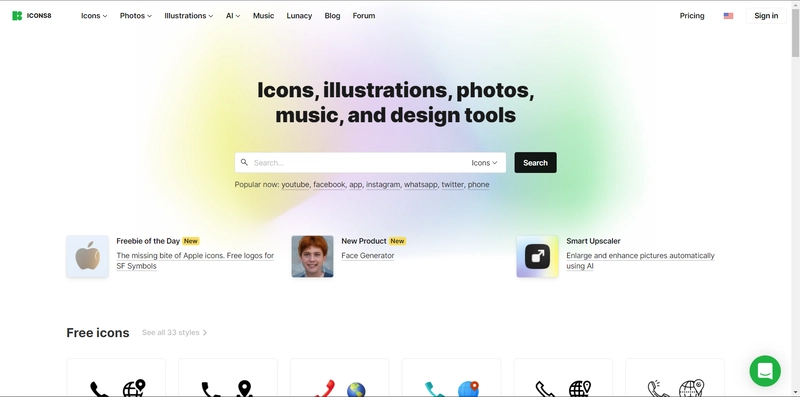Click the Smart Upscaler arrow icon

[x=537, y=256]
